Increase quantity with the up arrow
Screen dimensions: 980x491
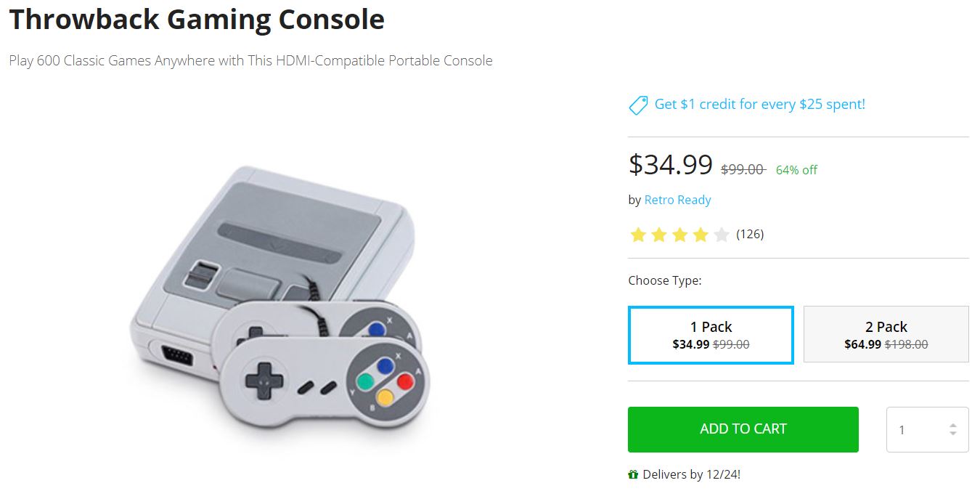(x=953, y=425)
